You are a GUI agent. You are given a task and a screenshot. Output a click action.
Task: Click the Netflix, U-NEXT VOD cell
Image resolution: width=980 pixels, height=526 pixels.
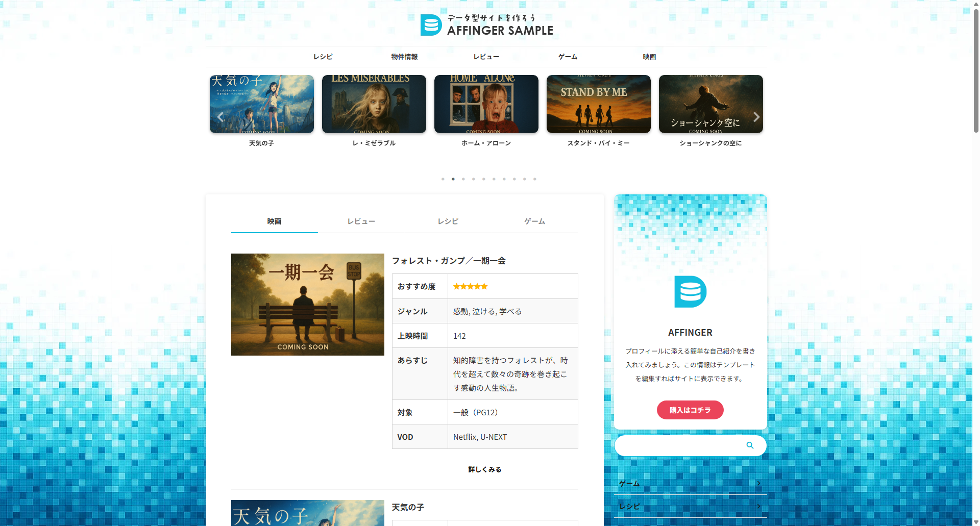[513, 437]
